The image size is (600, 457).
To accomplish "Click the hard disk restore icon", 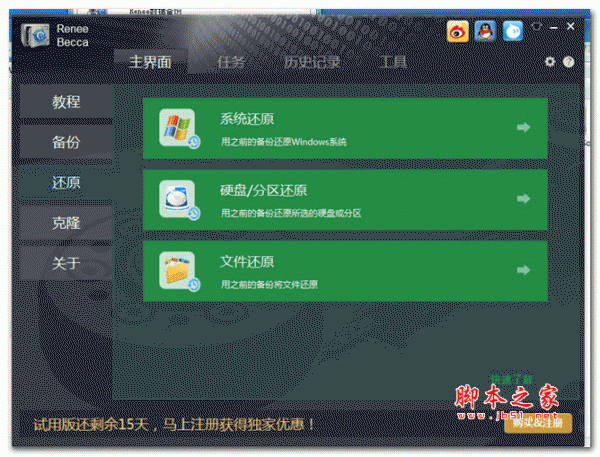I will tap(179, 200).
